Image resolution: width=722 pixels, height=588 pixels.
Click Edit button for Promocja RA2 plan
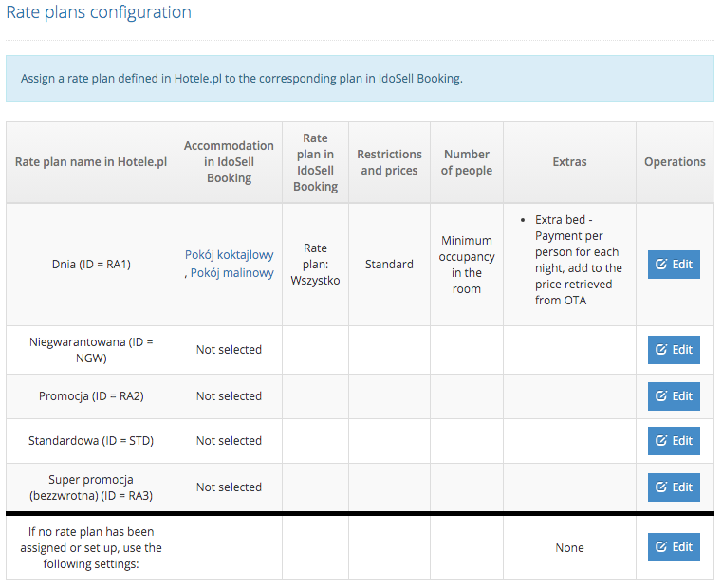tap(674, 396)
